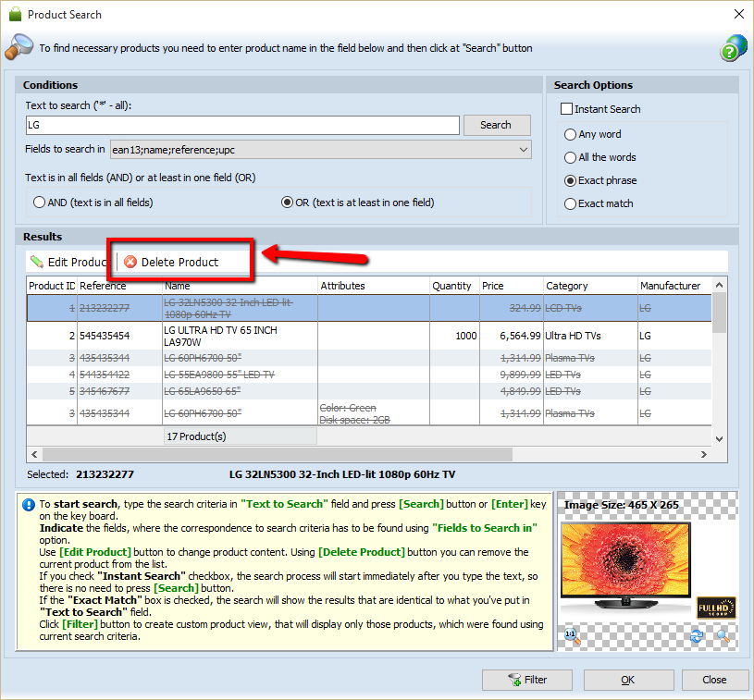Choose AND (text is in all fields)

point(40,202)
